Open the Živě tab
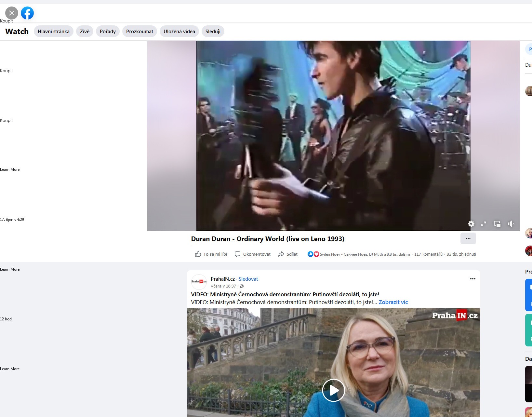 click(85, 32)
